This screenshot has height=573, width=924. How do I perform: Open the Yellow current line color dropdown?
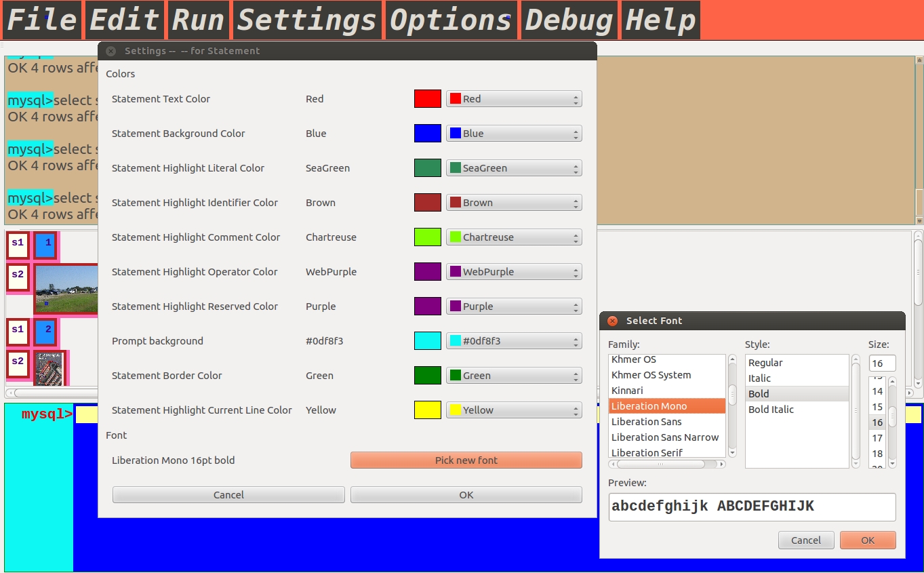coord(514,410)
